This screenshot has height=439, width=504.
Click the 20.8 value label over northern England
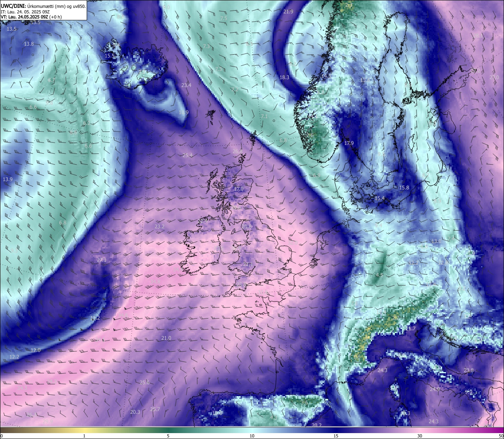coord(246,226)
